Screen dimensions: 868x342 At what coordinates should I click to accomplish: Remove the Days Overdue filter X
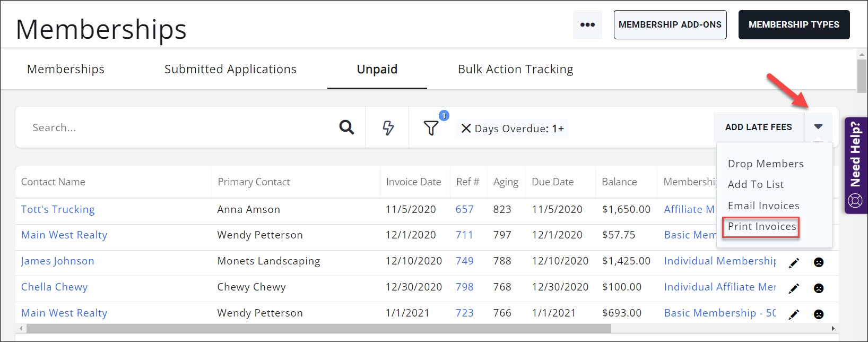coord(466,129)
